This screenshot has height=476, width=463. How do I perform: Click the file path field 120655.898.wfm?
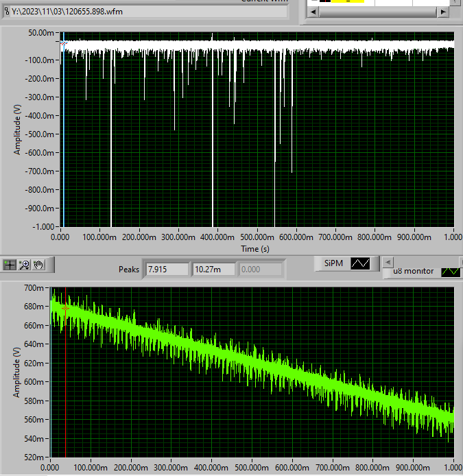(x=148, y=12)
